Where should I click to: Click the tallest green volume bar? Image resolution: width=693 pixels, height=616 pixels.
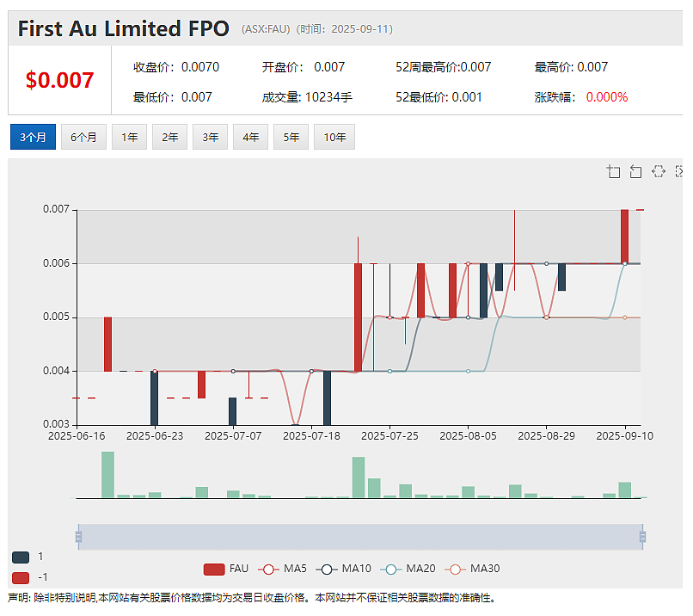[107, 475]
